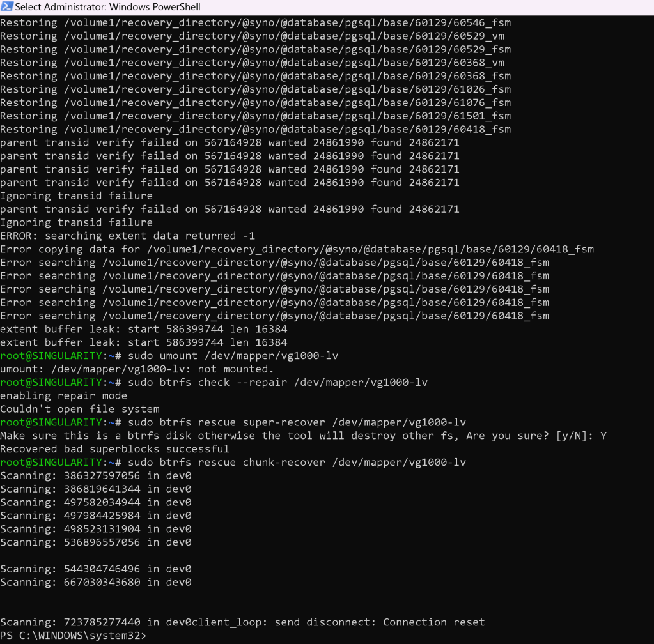
Task: Click the line 'Restoring .../60529_fsm'
Action: click(x=255, y=50)
